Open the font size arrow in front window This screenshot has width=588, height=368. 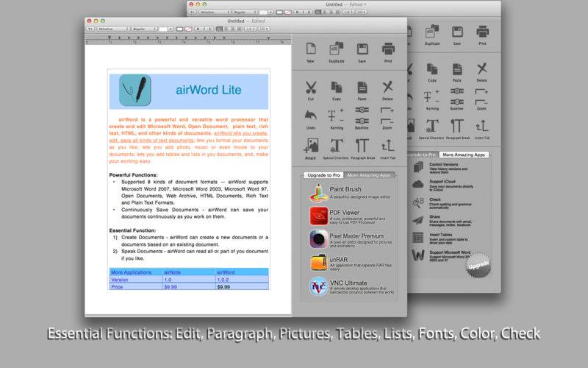click(171, 29)
